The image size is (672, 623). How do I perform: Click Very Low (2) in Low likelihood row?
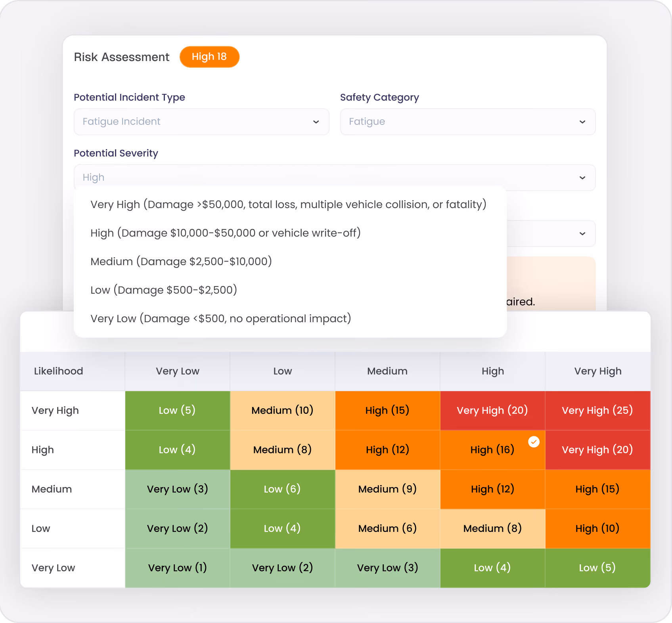(x=177, y=528)
